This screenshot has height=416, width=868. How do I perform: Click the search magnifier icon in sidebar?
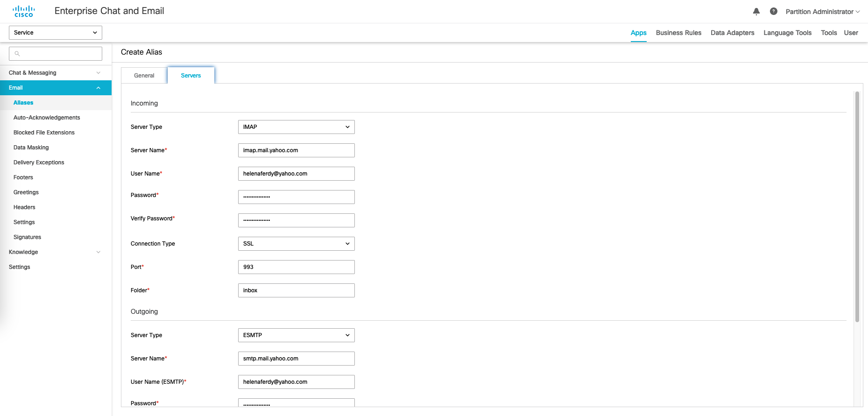17,54
